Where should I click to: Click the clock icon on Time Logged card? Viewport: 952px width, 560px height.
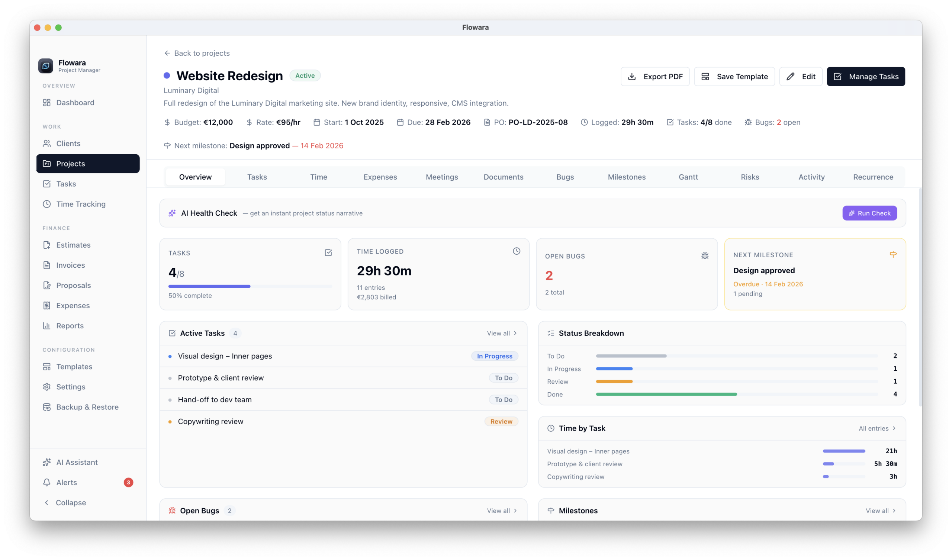(517, 251)
